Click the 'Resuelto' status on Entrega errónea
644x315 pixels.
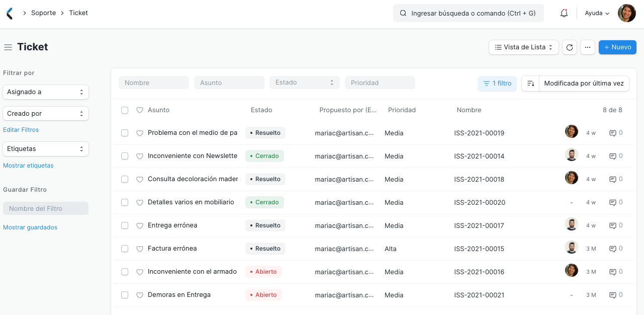(265, 225)
